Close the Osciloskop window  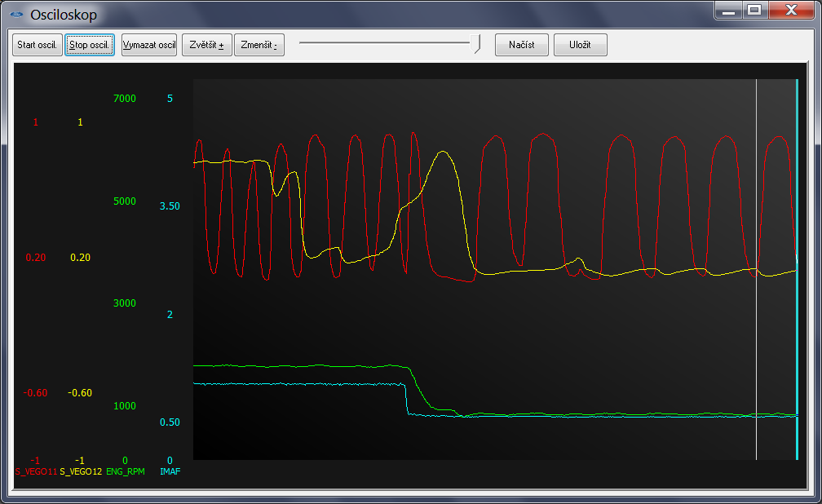pyautogui.click(x=790, y=11)
